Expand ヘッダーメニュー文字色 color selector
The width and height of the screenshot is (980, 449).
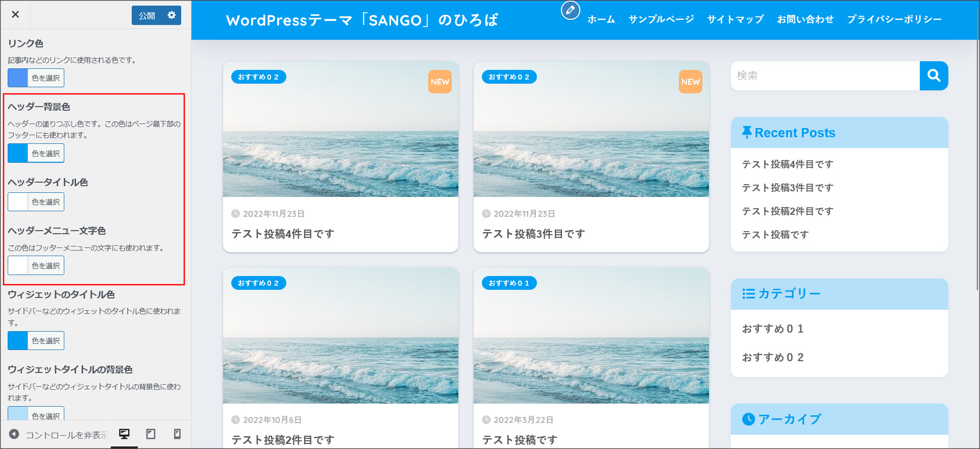click(x=36, y=265)
